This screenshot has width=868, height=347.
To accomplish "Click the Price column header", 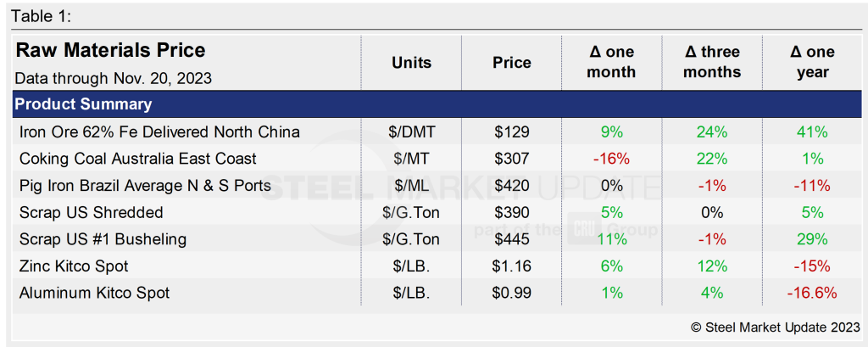I will point(511,63).
